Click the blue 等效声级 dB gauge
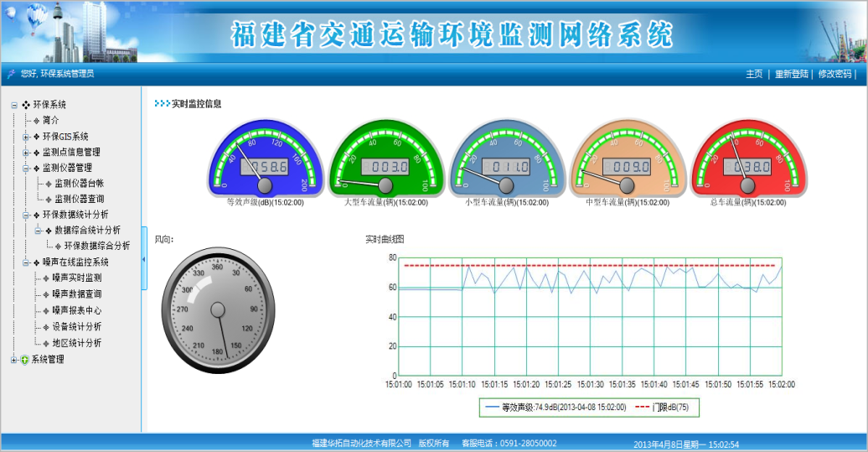This screenshot has width=868, height=452. click(265, 158)
